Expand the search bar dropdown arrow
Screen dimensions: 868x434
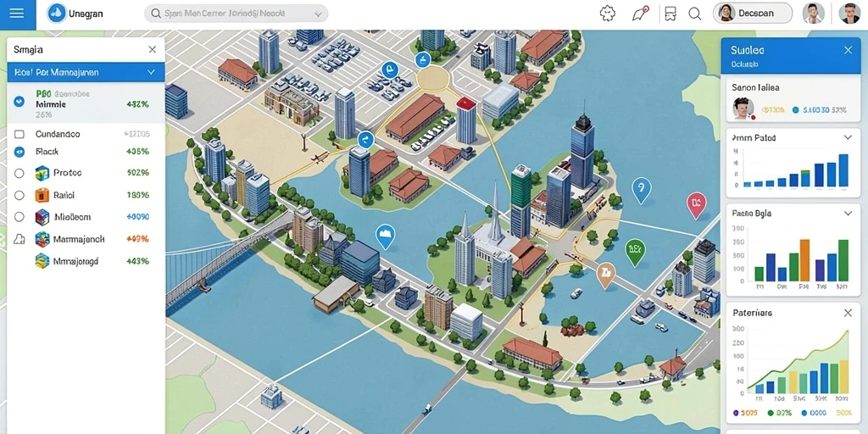click(x=318, y=14)
